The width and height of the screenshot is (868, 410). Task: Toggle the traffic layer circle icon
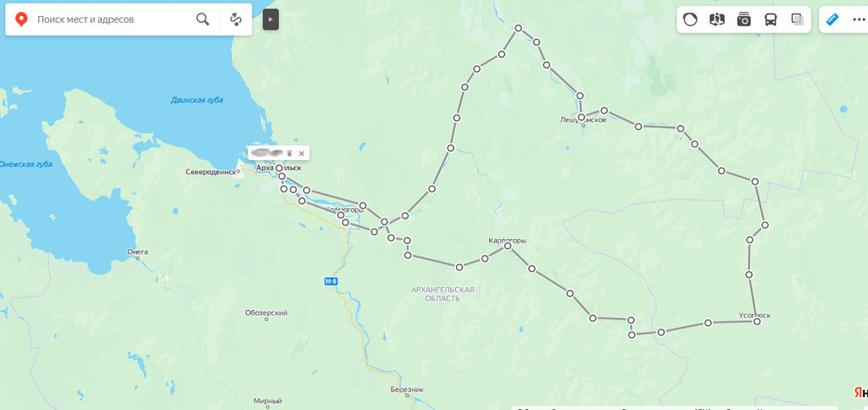click(x=690, y=19)
